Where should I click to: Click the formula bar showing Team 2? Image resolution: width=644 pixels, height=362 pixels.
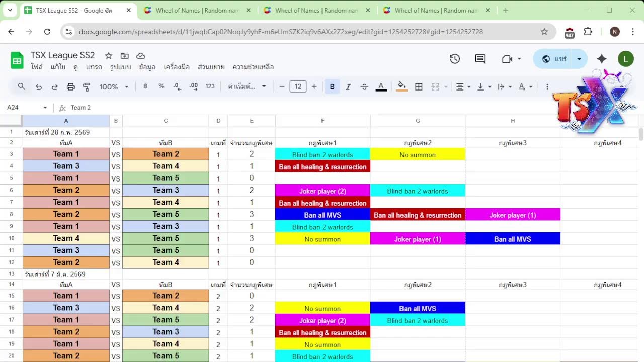pos(352,108)
